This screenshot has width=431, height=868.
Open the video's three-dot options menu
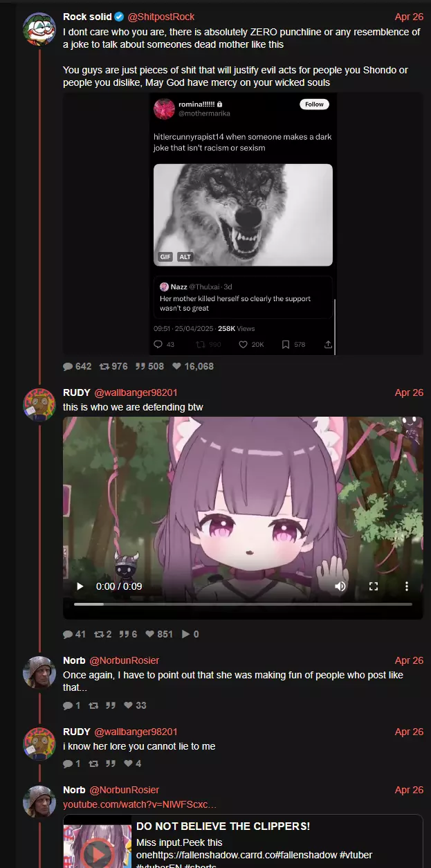coord(407,586)
